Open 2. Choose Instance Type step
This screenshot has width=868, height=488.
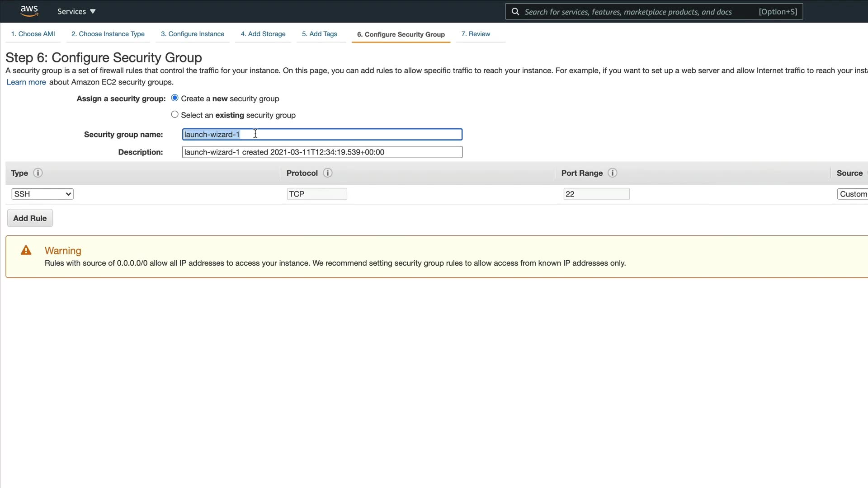pos(108,34)
